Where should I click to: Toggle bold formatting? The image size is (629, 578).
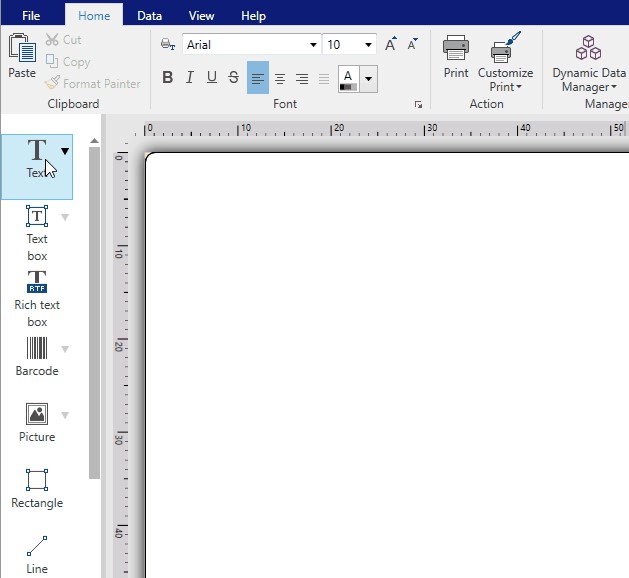[x=167, y=78]
